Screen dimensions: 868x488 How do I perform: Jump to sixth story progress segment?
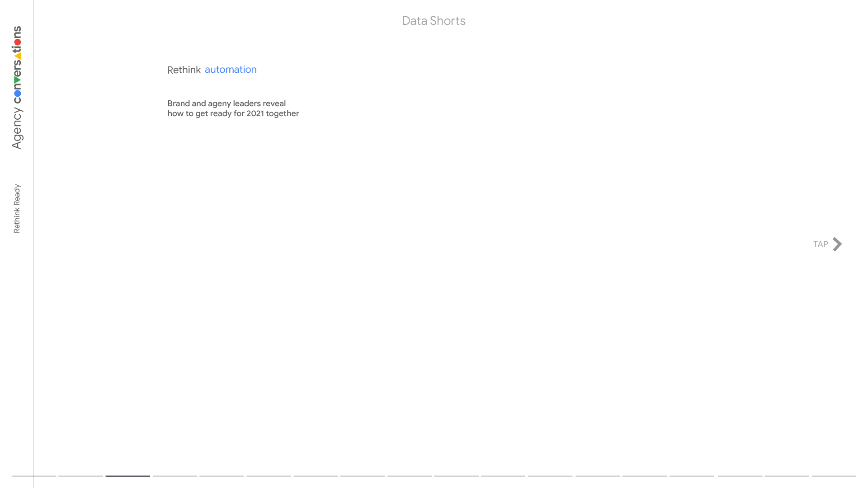click(x=269, y=476)
